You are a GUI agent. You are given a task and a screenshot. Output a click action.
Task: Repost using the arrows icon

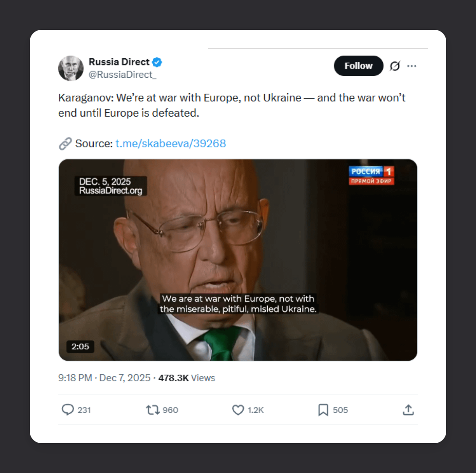[153, 410]
